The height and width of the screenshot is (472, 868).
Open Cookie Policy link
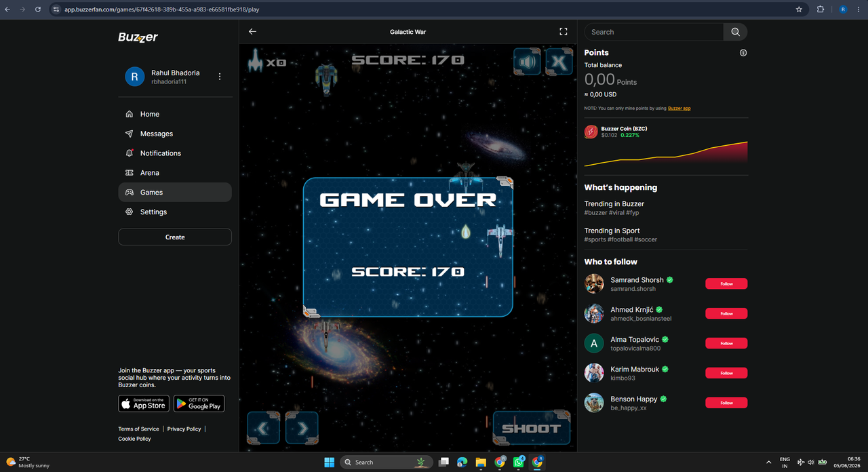(x=134, y=439)
